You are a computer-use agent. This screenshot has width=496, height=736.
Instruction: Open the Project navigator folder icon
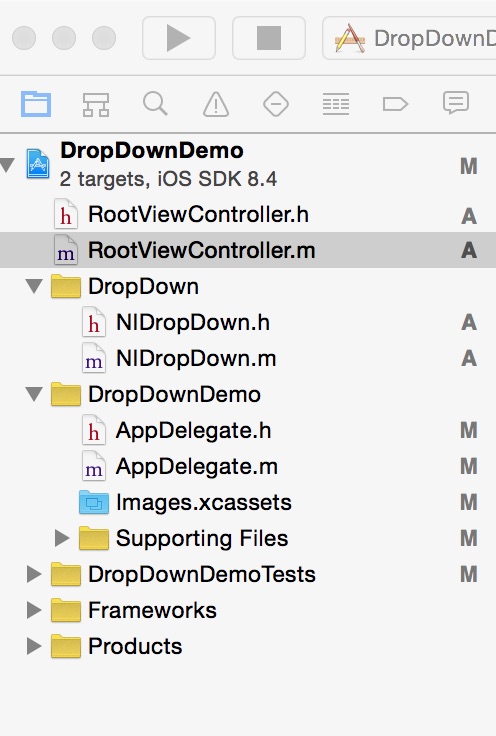pyautogui.click(x=36, y=104)
